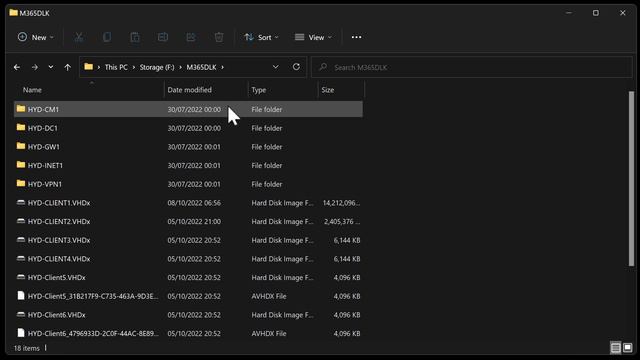Click the Delete trash bin icon

219,37
